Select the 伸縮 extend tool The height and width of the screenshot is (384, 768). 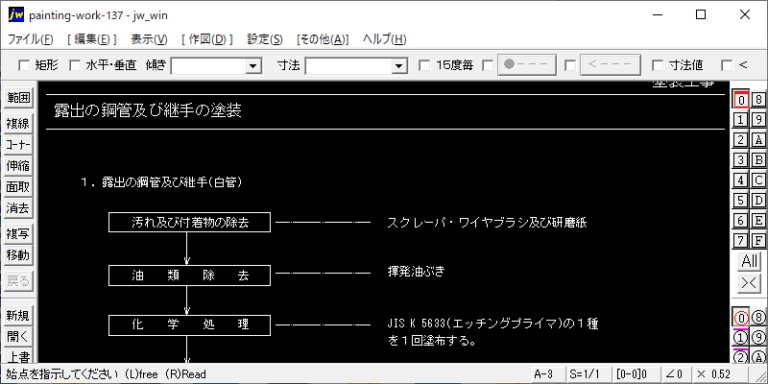18,166
